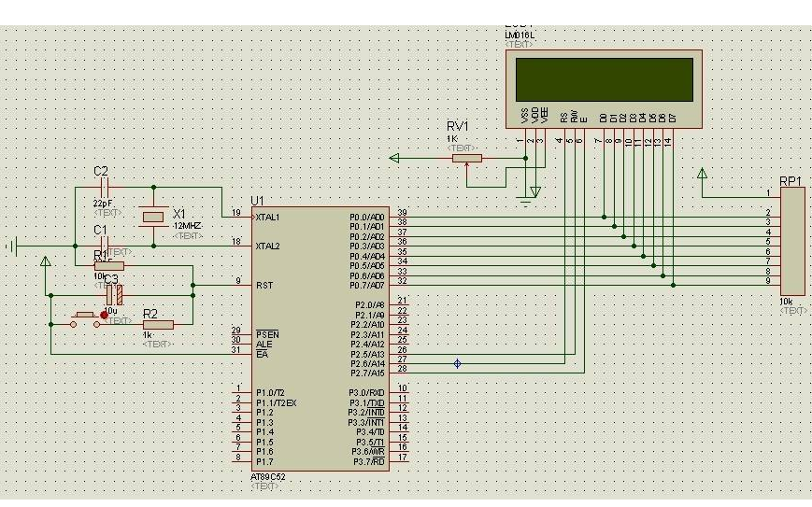Image resolution: width=812 pixels, height=507 pixels.
Task: Select the RV1 potentiometer body
Action: click(467, 159)
